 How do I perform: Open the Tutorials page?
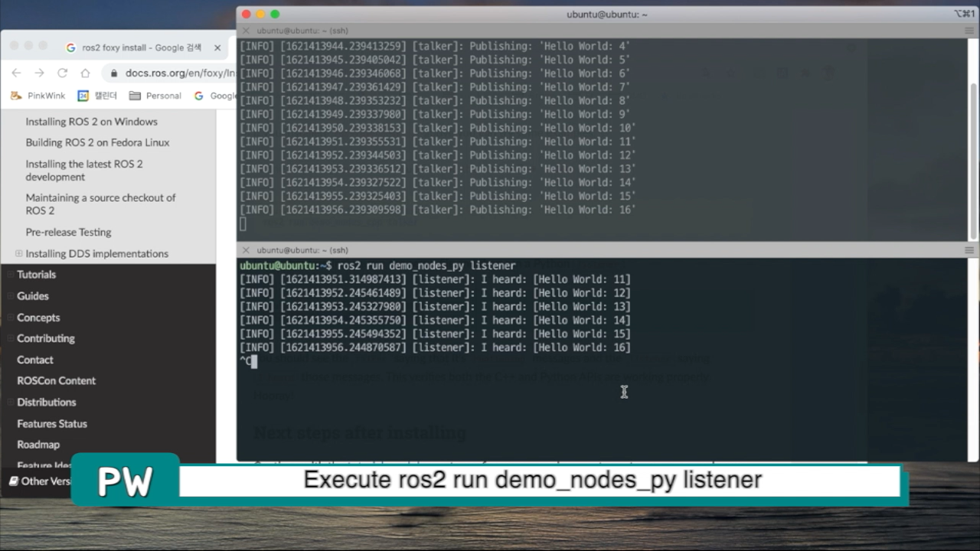point(36,274)
